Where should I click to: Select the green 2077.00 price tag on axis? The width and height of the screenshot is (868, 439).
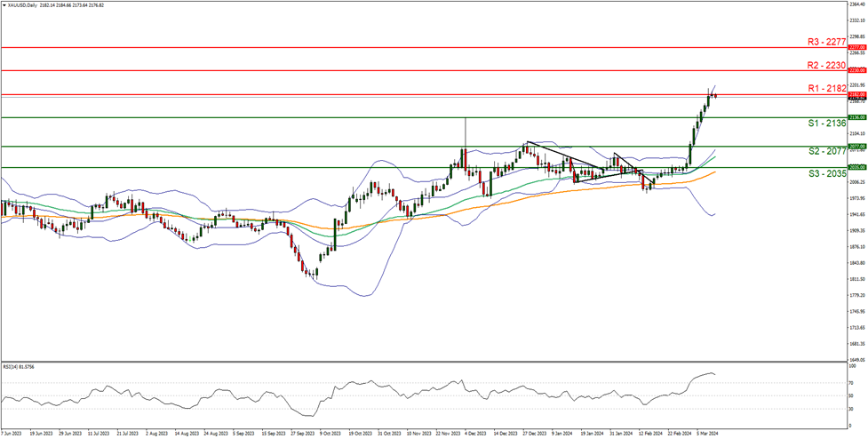[856, 147]
